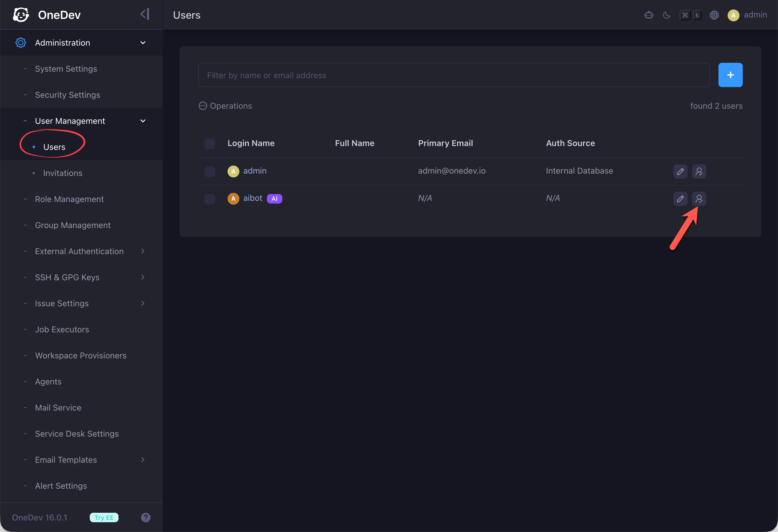Collapse the Administration menu section
778x532 pixels.
click(x=81, y=43)
